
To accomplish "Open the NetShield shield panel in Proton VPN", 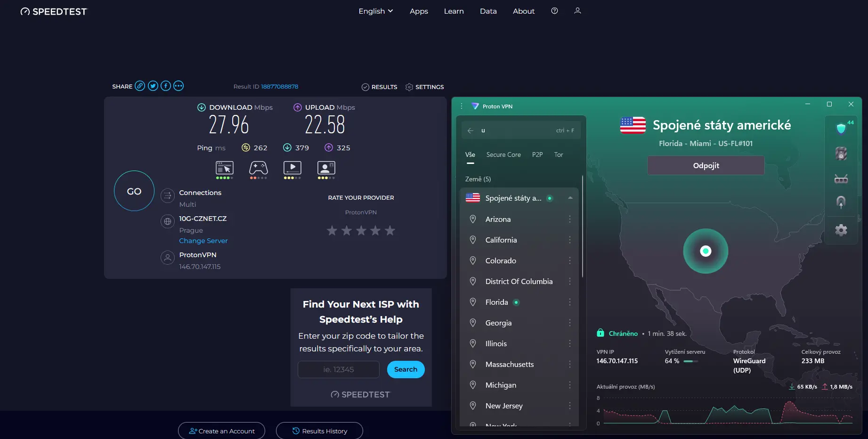I will [841, 128].
